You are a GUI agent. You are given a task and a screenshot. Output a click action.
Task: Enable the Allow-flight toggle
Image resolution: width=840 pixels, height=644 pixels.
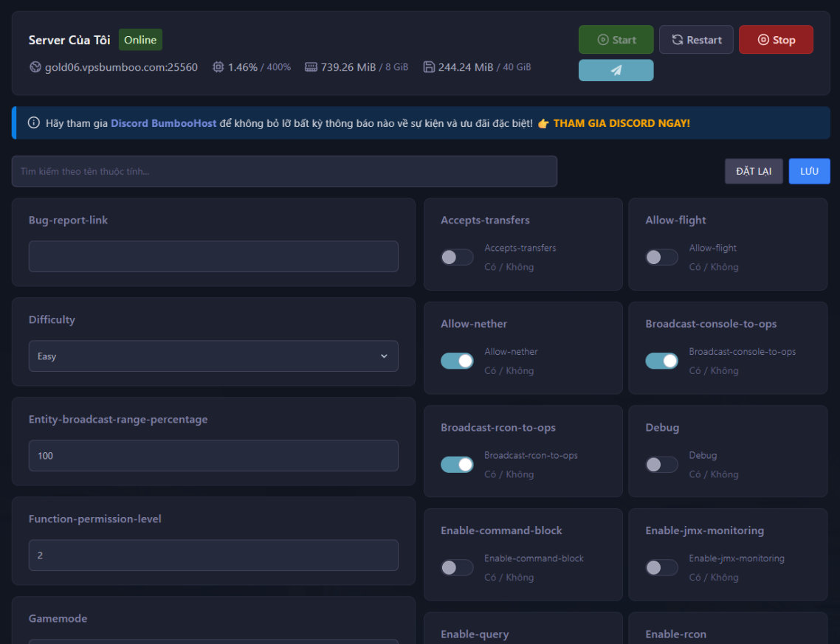coord(661,257)
